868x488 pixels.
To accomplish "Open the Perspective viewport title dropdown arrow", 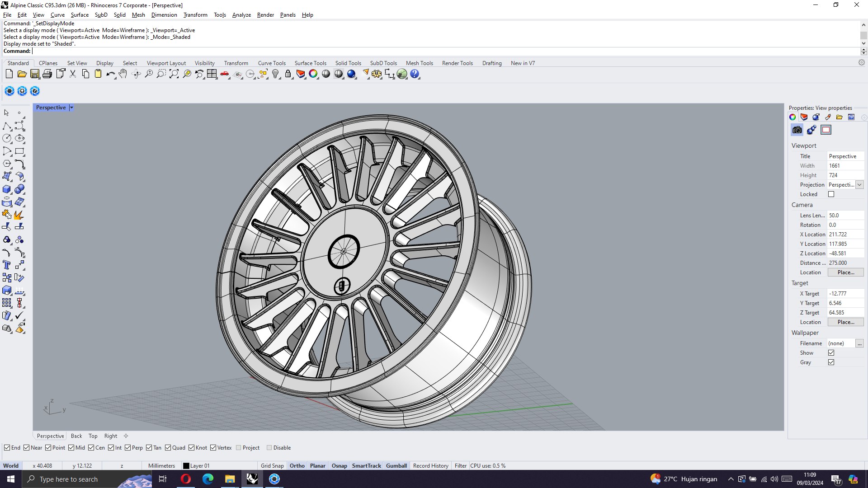I will [x=71, y=108].
